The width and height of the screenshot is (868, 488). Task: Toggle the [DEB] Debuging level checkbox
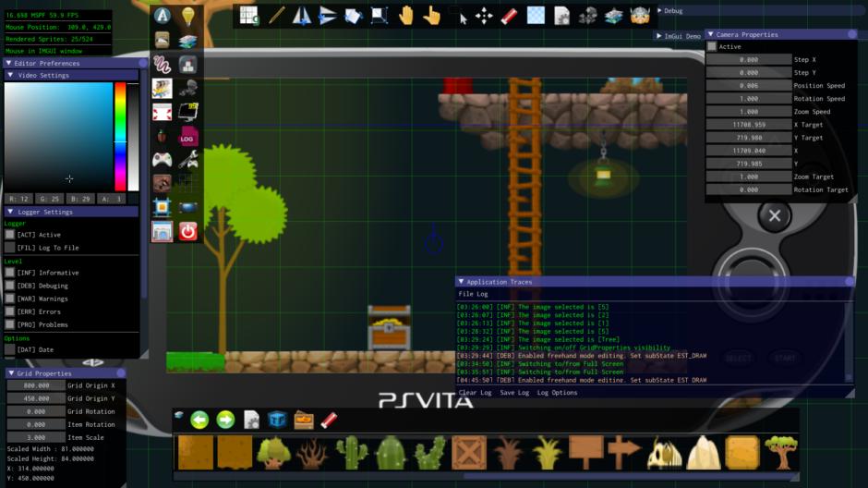[10, 286]
